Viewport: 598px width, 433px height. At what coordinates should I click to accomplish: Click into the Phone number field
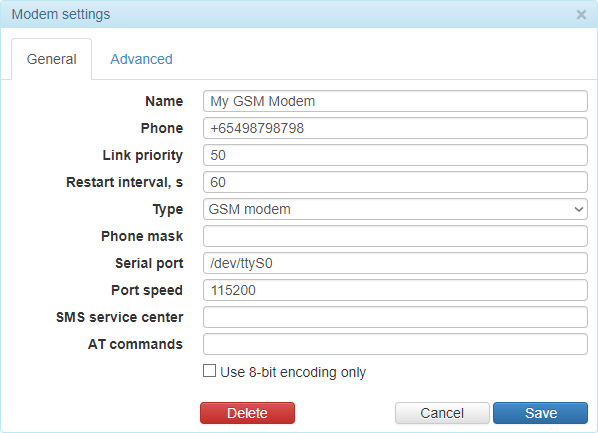[395, 128]
